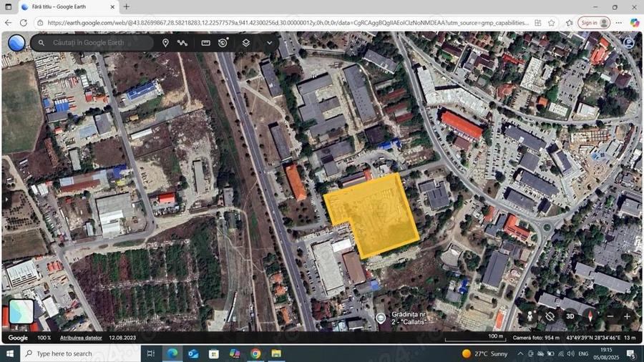Activate the Measure distance ruler tool

(206, 43)
